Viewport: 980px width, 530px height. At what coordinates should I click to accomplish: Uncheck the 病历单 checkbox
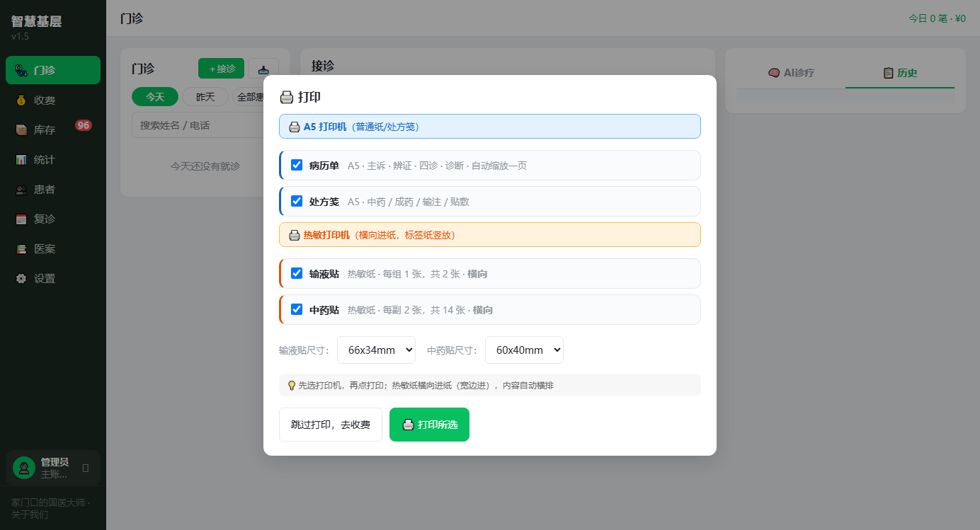pos(297,165)
